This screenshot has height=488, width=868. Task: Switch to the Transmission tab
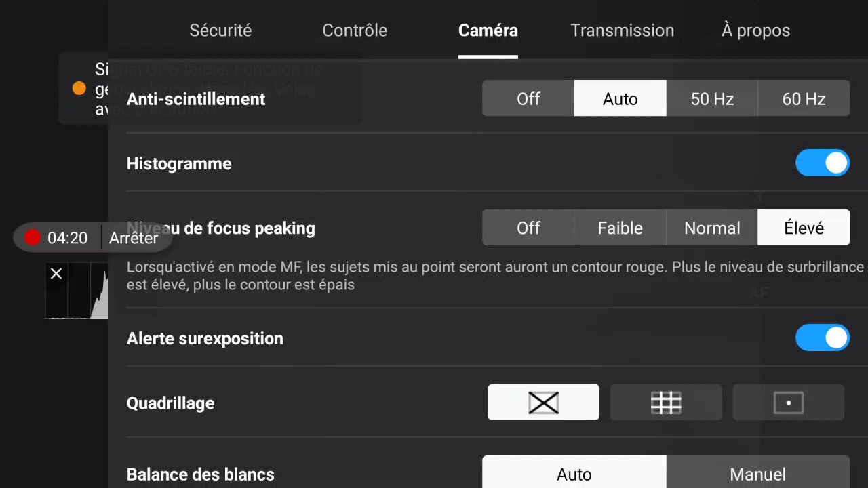(623, 30)
